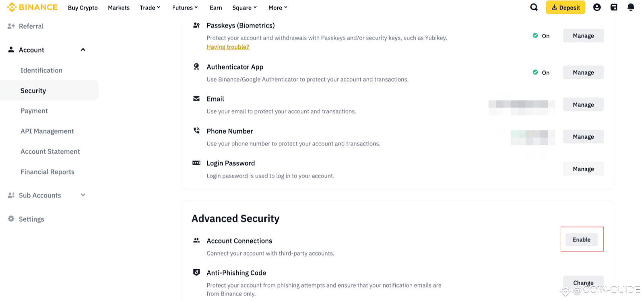Go to the Markets page
Image resolution: width=644 pixels, height=301 pixels.
click(x=119, y=8)
